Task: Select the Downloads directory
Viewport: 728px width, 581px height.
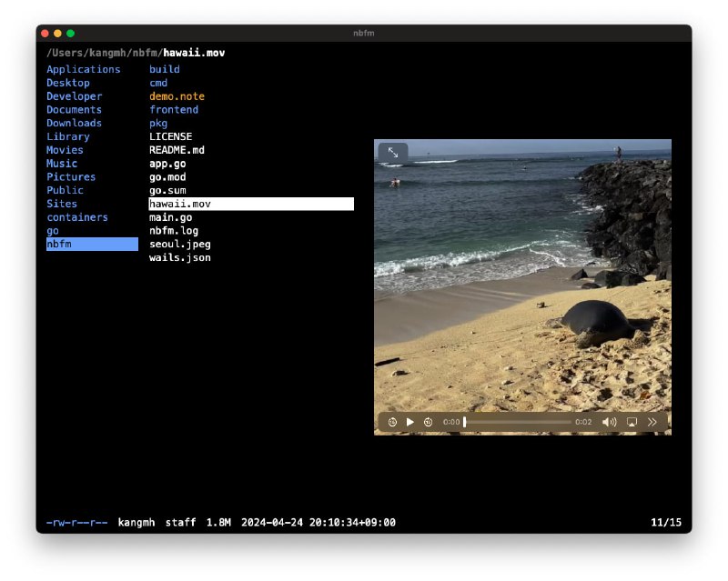Action: click(x=74, y=123)
